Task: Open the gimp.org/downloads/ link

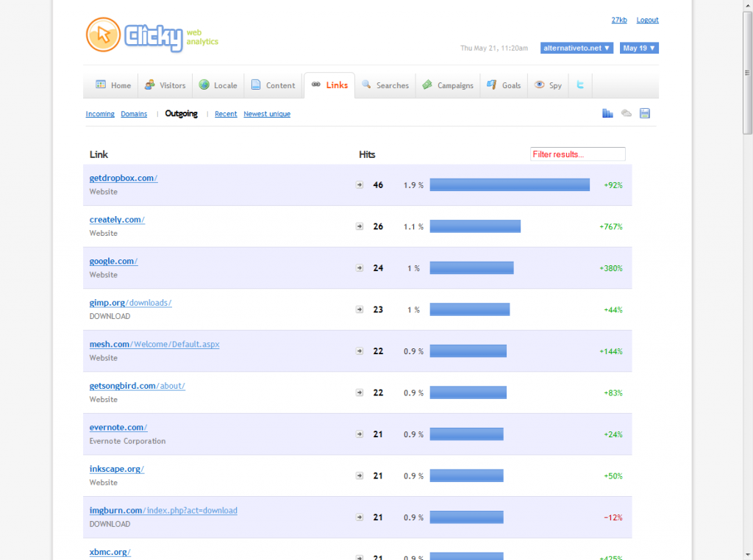Action: click(131, 303)
